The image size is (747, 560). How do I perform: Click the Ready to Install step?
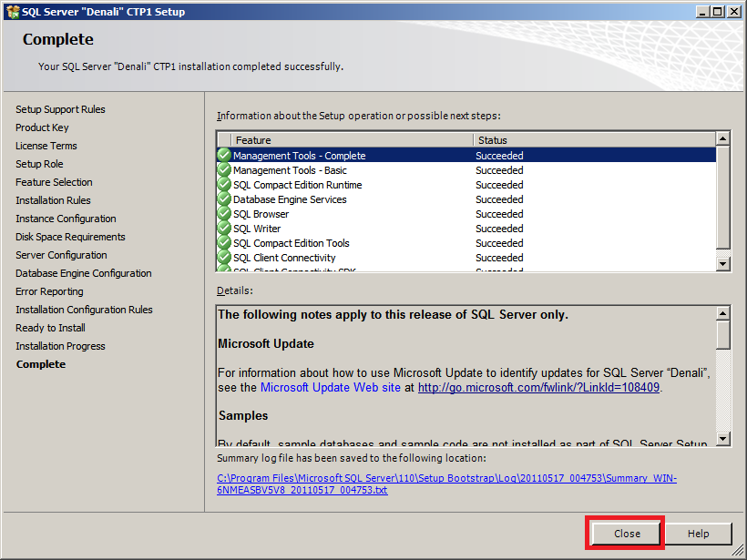(50, 328)
